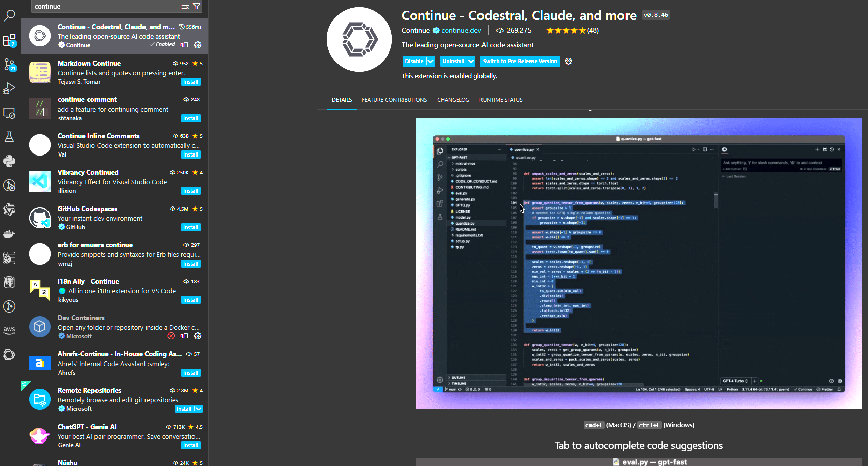Open the Extensions view with badge 7
The image size is (868, 466).
tap(9, 40)
